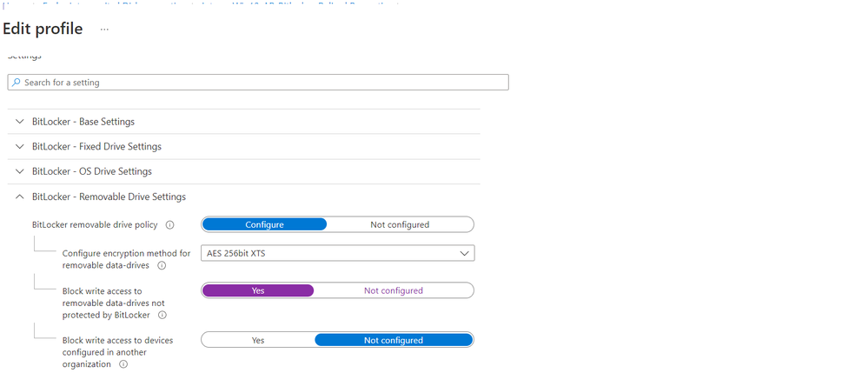Click label Block write access to devices configured in another organization
This screenshot has height=373, width=868.
click(117, 352)
